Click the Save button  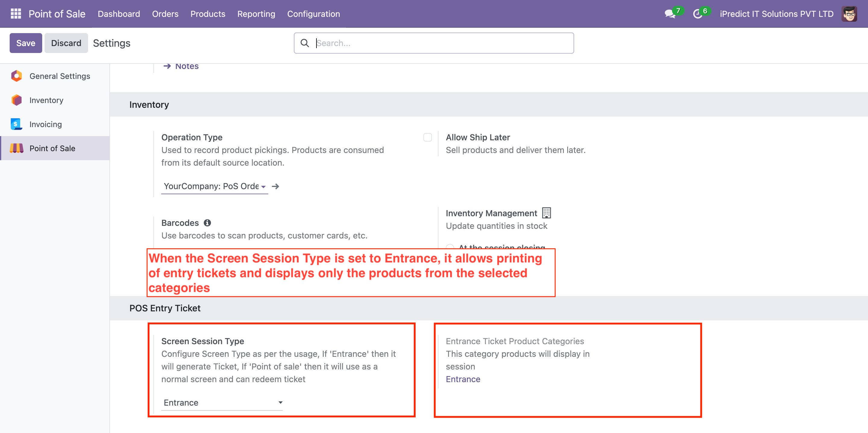point(26,43)
